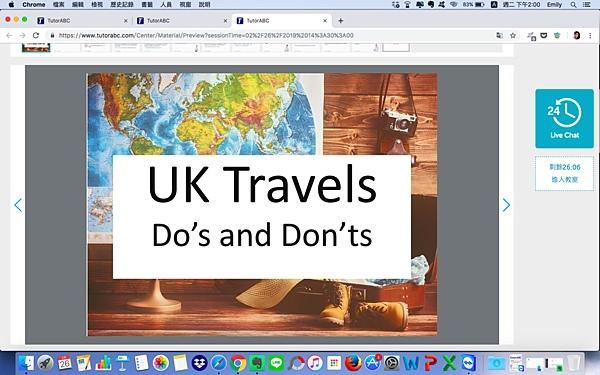
Task: Click the Emily user name
Action: pyautogui.click(x=554, y=5)
